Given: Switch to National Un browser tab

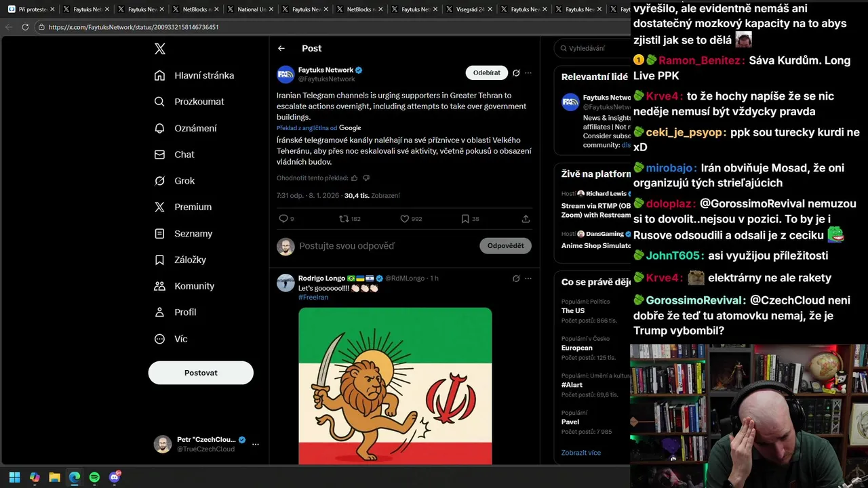Looking at the screenshot, I should coord(250,9).
